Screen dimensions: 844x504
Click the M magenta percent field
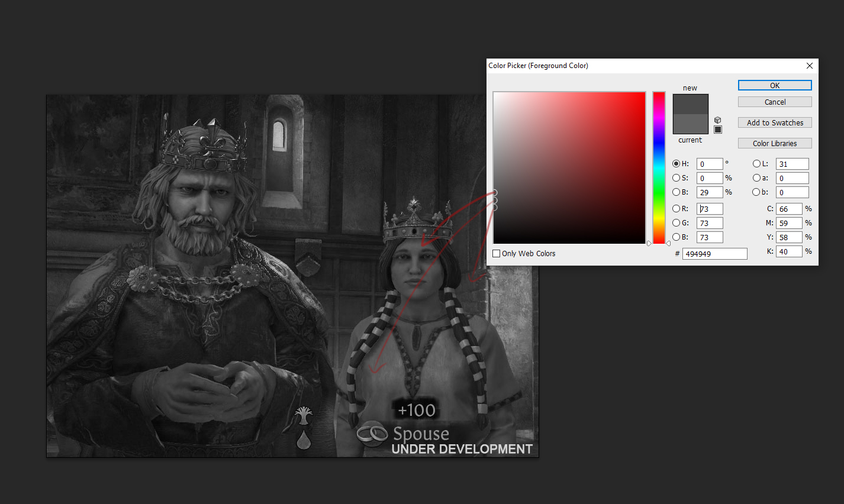click(x=789, y=223)
